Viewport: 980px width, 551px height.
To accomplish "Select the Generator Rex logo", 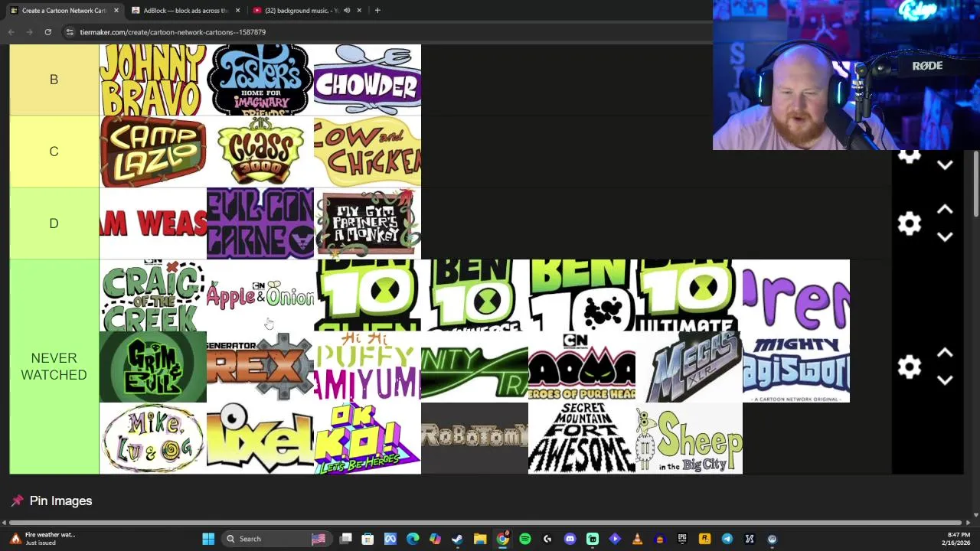I will (260, 367).
